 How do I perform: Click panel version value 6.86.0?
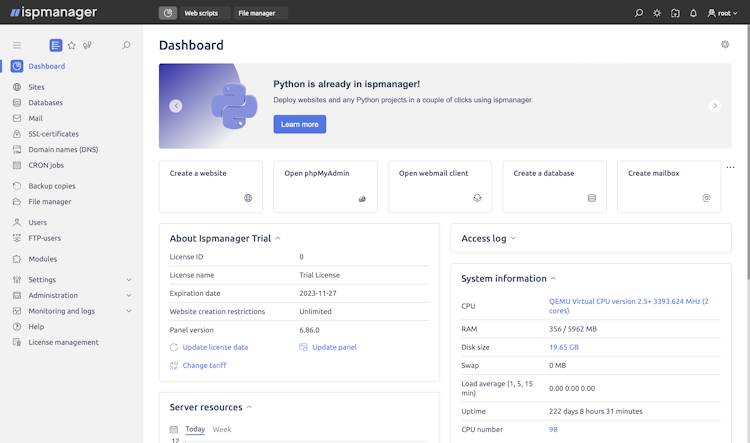(309, 330)
